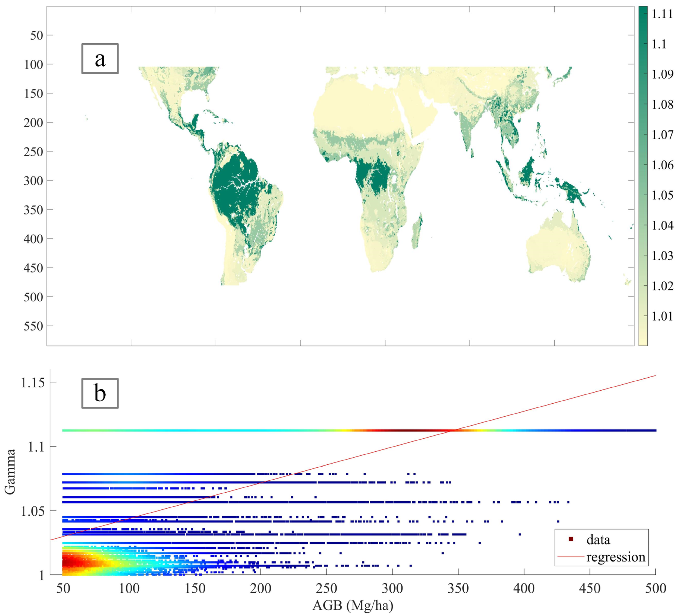Click the map y-axis tick label 550
Screen dimensions: 679x616
pos(33,326)
